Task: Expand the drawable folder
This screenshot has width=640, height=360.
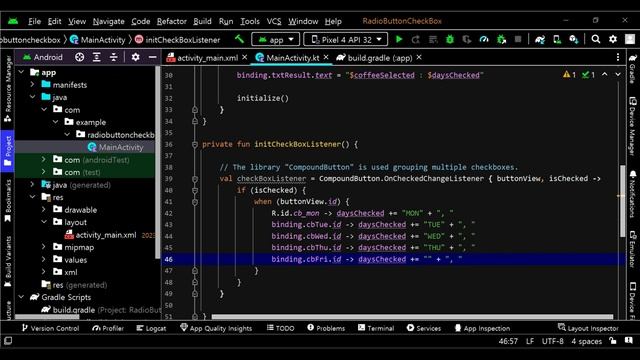Action: click(x=44, y=209)
